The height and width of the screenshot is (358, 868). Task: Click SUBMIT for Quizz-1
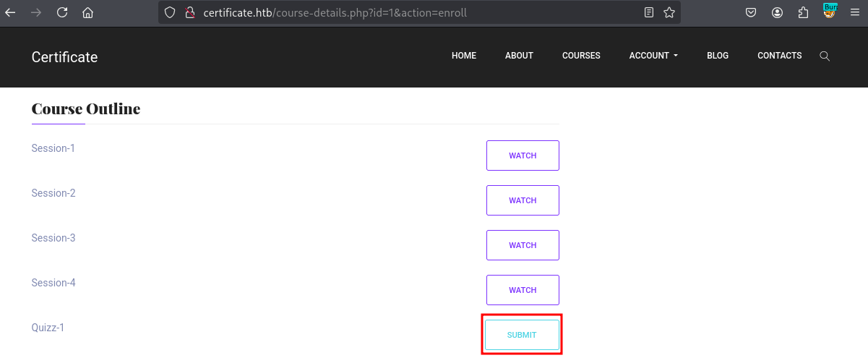[x=522, y=335]
